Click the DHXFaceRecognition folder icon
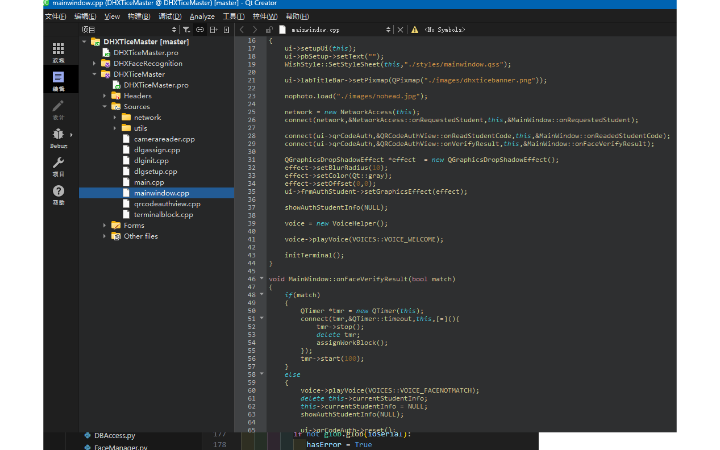The height and width of the screenshot is (450, 720). click(106, 63)
